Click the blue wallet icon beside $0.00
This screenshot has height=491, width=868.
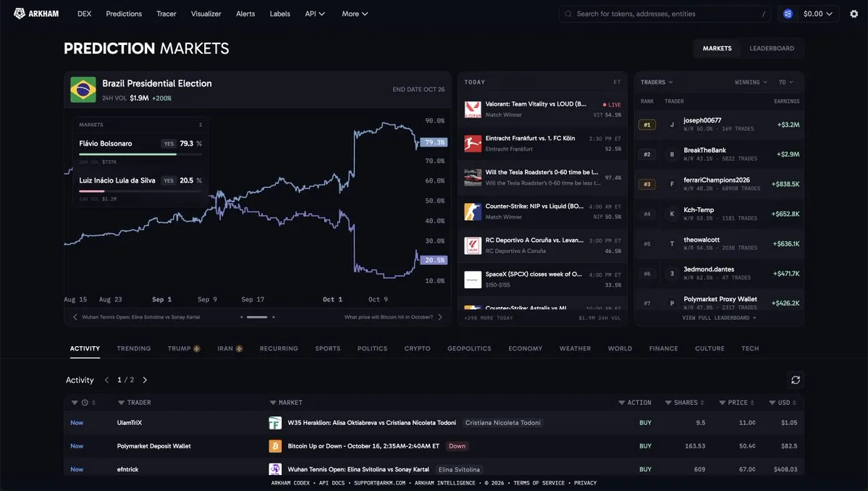[x=788, y=14]
